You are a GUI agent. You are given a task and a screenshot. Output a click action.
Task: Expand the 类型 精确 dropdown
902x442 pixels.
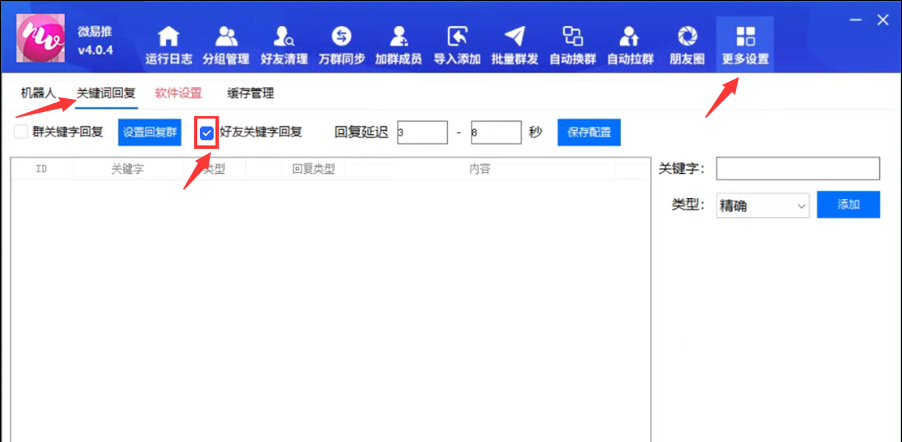click(x=763, y=205)
